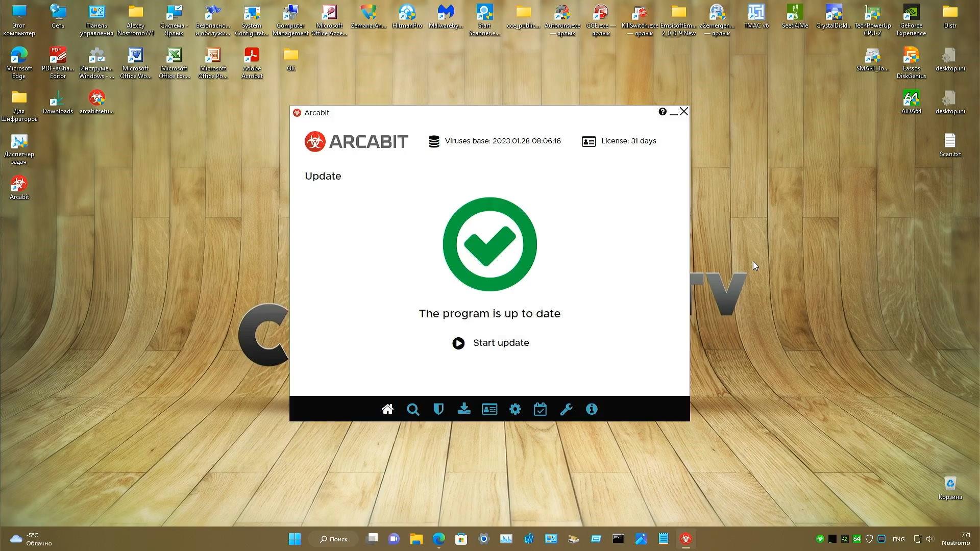Viewport: 980px width, 551px height.
Task: Select the download update icon
Action: [464, 409]
